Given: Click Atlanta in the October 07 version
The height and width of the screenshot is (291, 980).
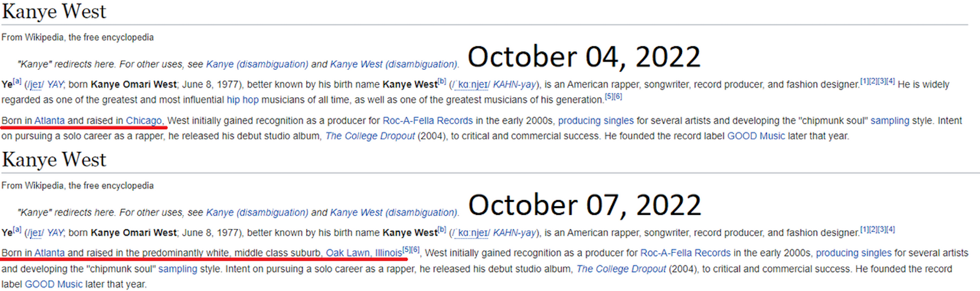Looking at the screenshot, I should [49, 253].
